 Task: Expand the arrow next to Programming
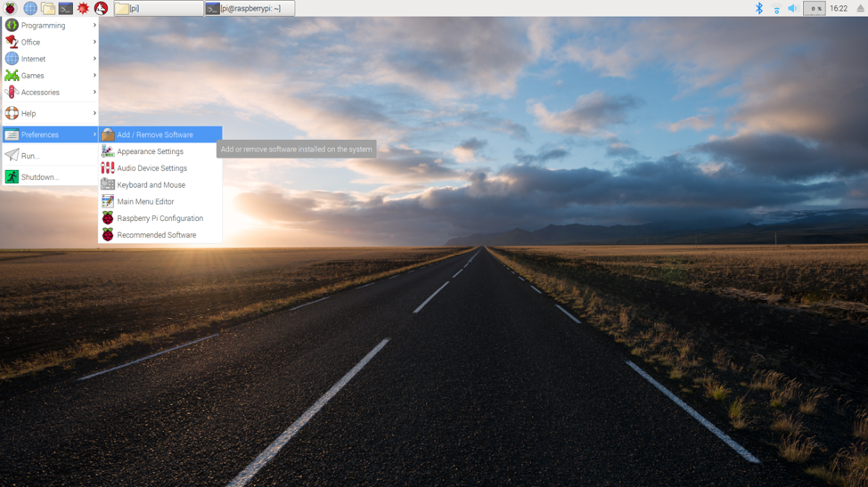point(94,26)
